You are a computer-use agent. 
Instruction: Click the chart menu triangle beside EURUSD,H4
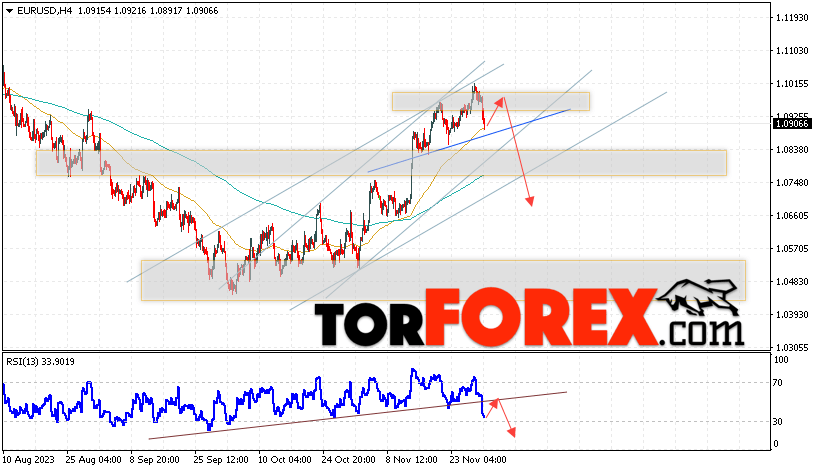[9, 11]
